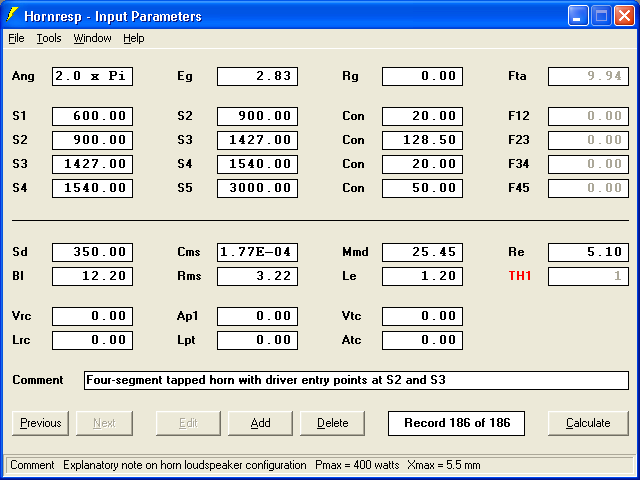Click the F12 field
This screenshot has width=640, height=480.
[588, 116]
